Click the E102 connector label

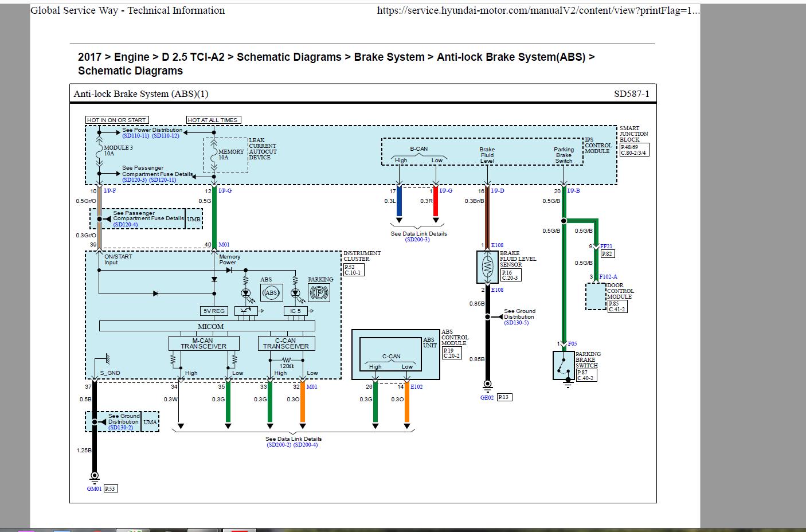(x=417, y=387)
